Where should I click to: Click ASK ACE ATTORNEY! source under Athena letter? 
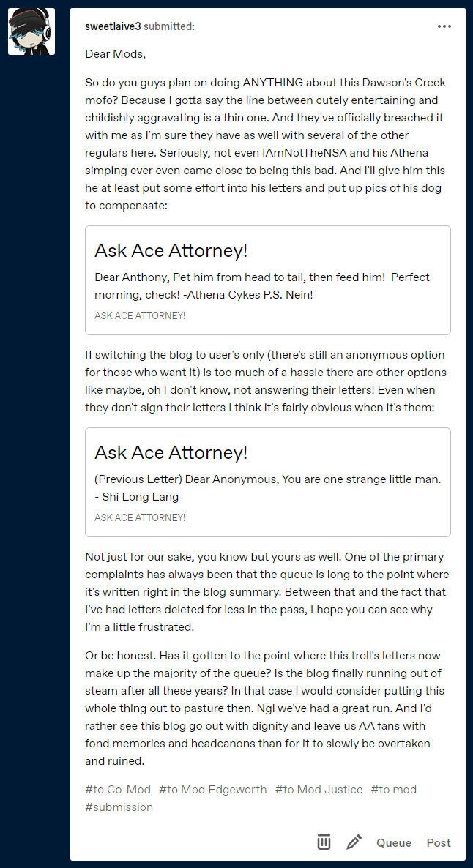point(140,315)
